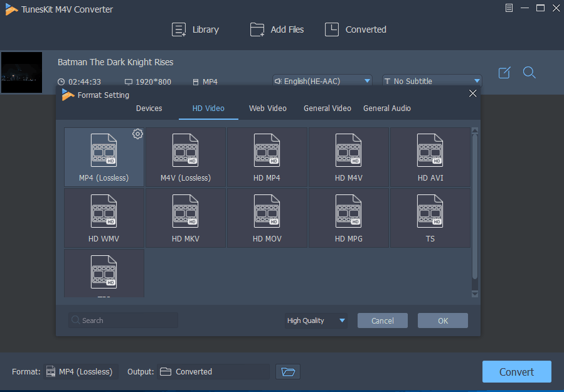Click the 1920*800 resolution text

(x=153, y=82)
